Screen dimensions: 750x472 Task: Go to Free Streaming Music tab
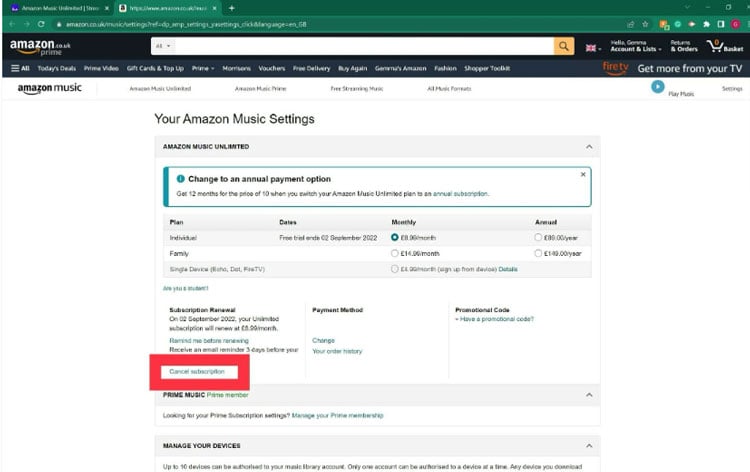(357, 88)
